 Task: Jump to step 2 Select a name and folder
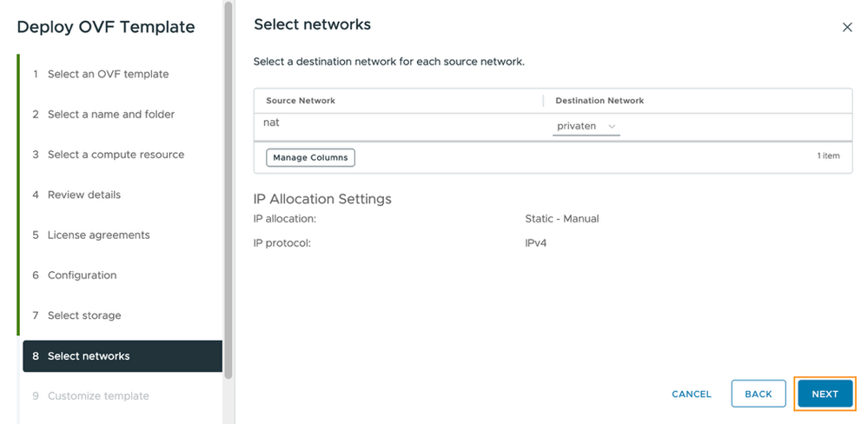[x=110, y=114]
